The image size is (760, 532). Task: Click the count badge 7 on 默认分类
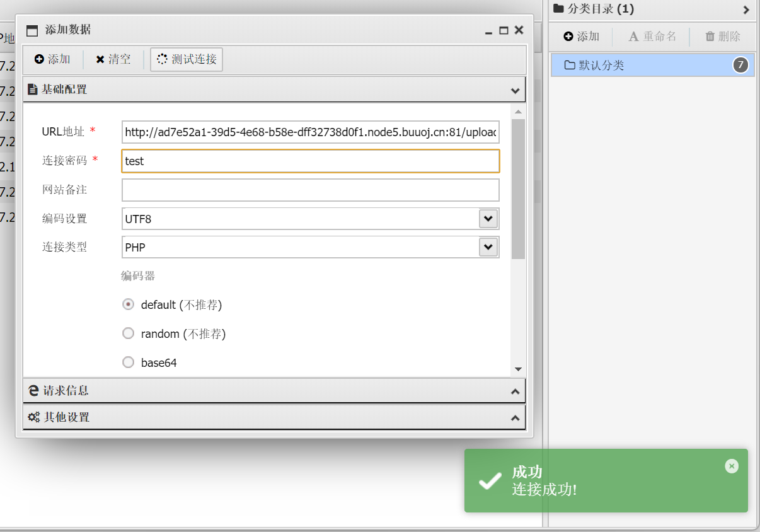[740, 65]
